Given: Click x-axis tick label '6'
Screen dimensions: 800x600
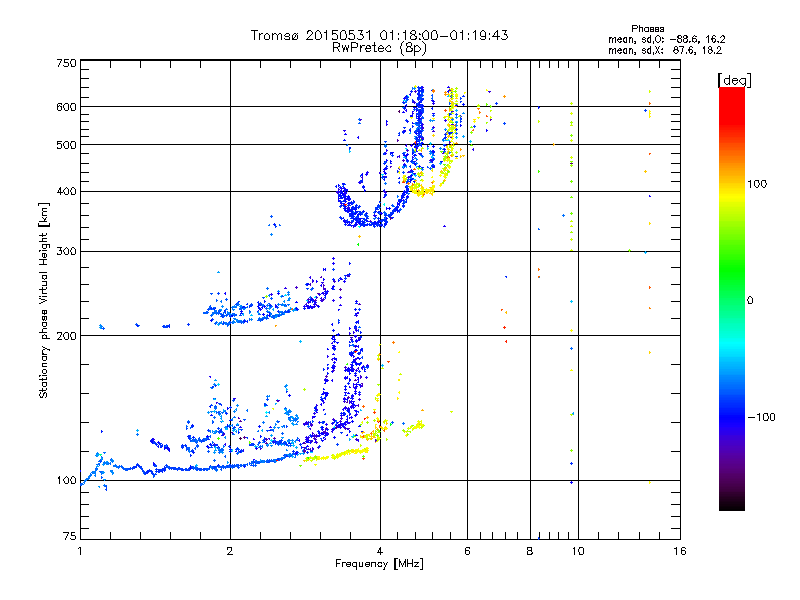Looking at the screenshot, I should point(467,551).
